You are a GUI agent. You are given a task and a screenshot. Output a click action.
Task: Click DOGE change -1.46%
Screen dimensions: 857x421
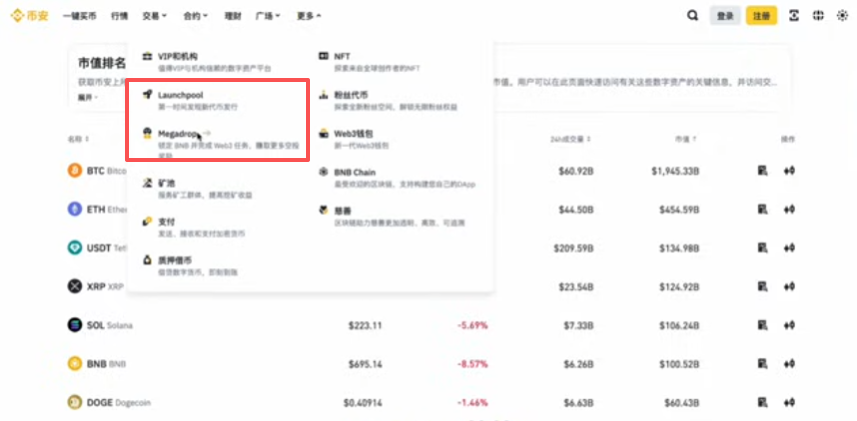coord(473,403)
